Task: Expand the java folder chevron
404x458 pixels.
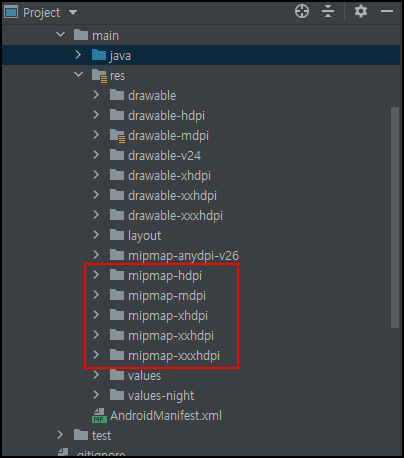Action: [78, 55]
